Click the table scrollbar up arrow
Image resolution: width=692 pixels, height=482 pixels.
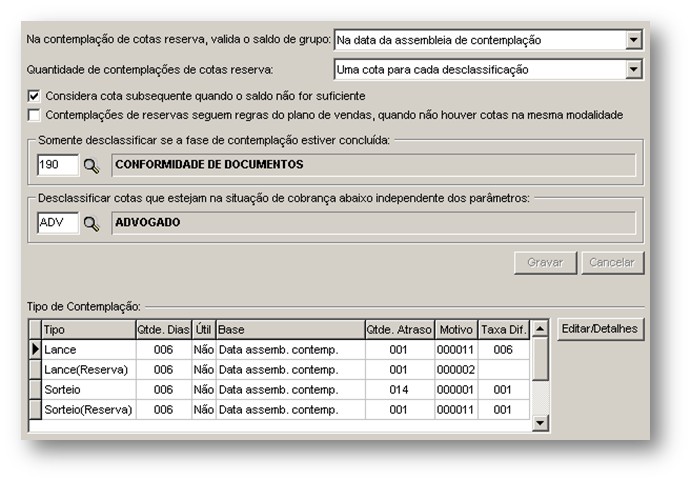[540, 329]
